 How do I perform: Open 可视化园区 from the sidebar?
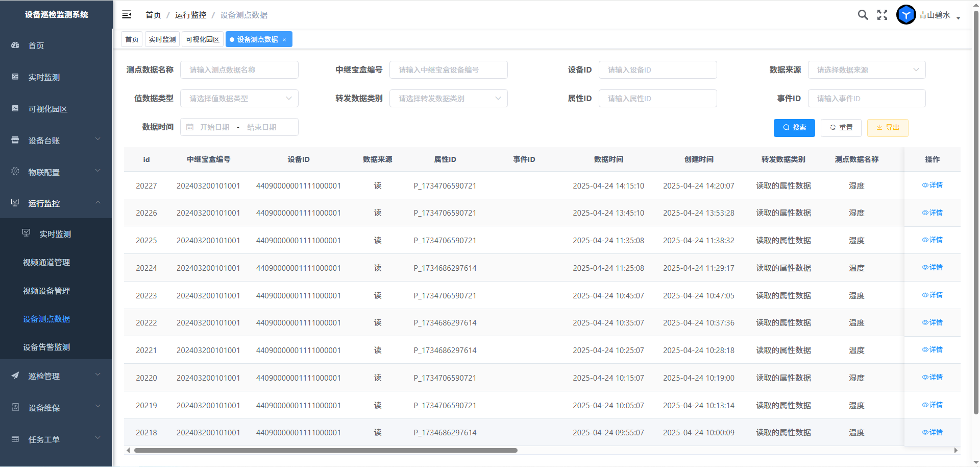[47, 109]
